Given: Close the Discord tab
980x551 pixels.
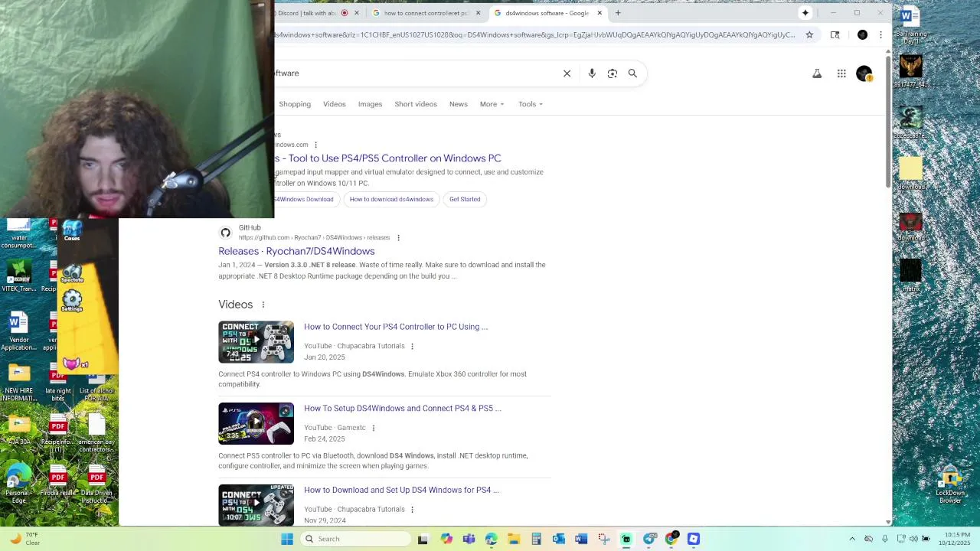Looking at the screenshot, I should click(x=356, y=13).
